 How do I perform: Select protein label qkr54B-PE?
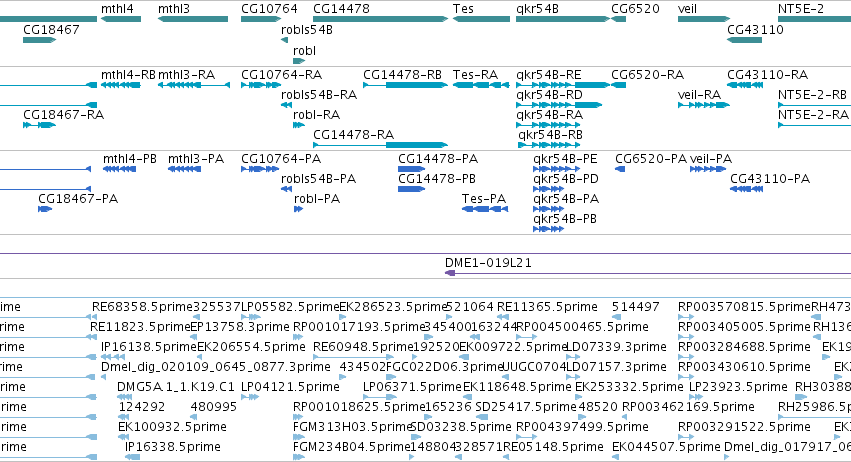click(x=565, y=159)
